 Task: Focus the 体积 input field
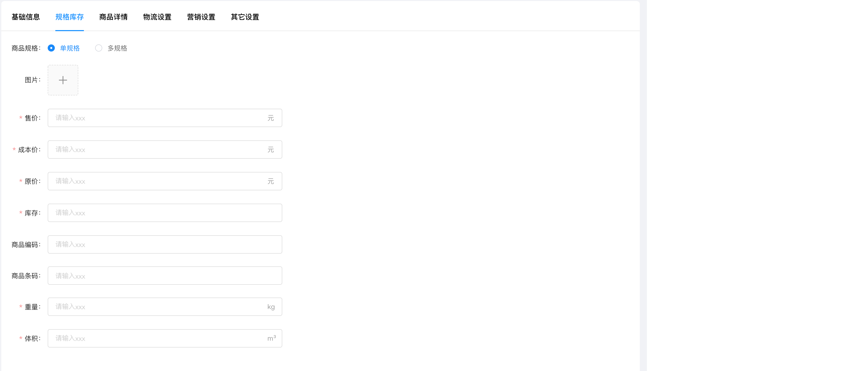coord(158,339)
